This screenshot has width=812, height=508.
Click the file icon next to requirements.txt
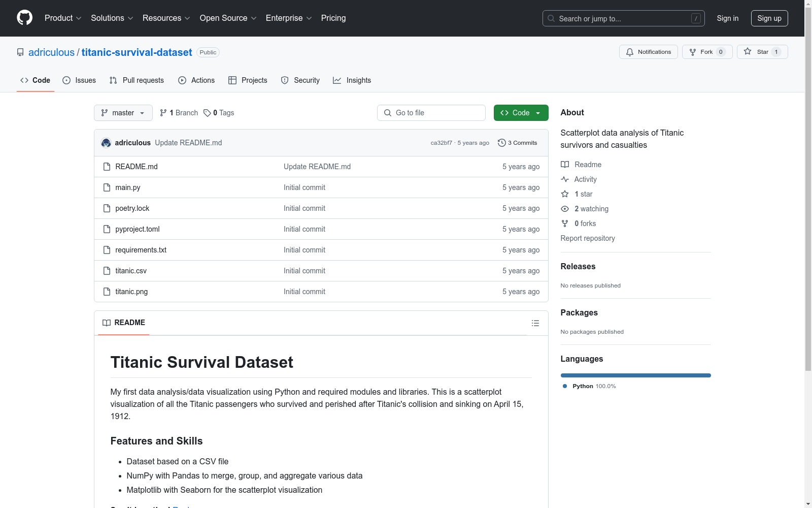tap(107, 250)
